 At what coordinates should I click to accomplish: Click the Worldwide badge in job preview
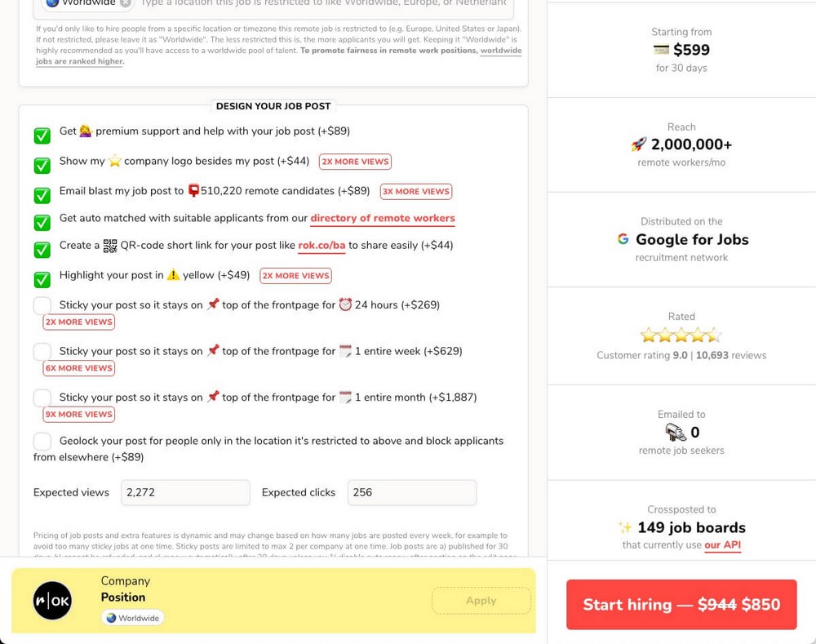[132, 618]
